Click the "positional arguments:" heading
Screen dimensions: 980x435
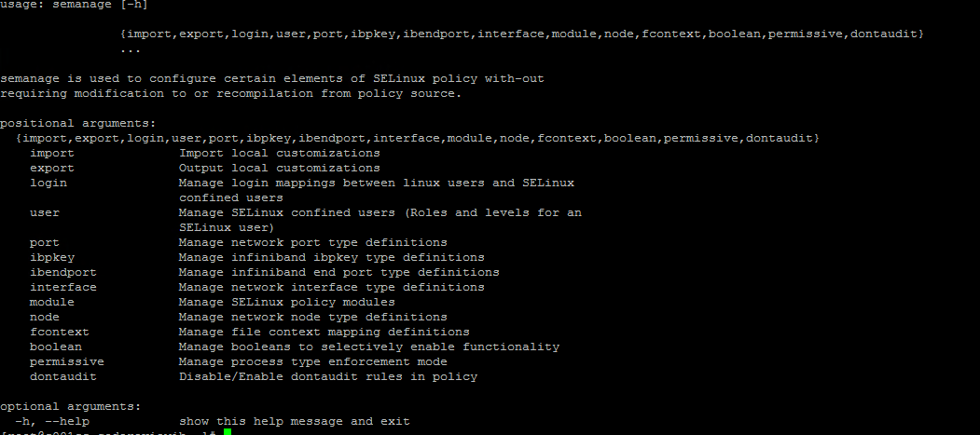pos(77,123)
